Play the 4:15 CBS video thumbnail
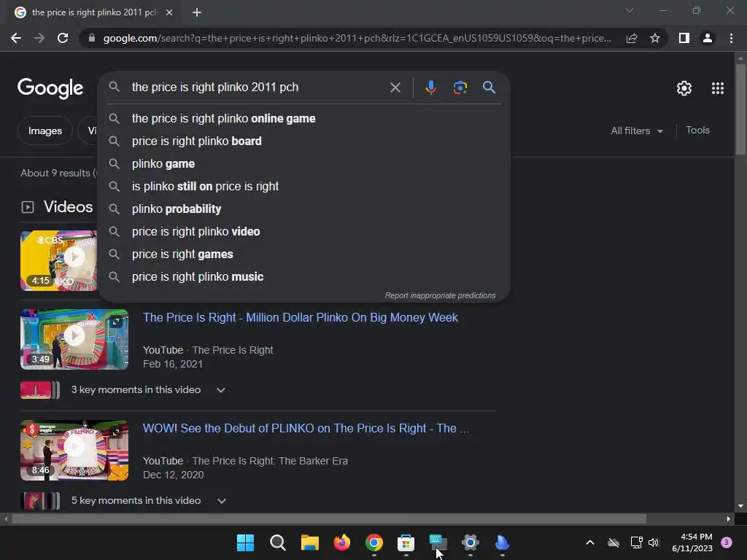This screenshot has width=747, height=560. (x=58, y=260)
